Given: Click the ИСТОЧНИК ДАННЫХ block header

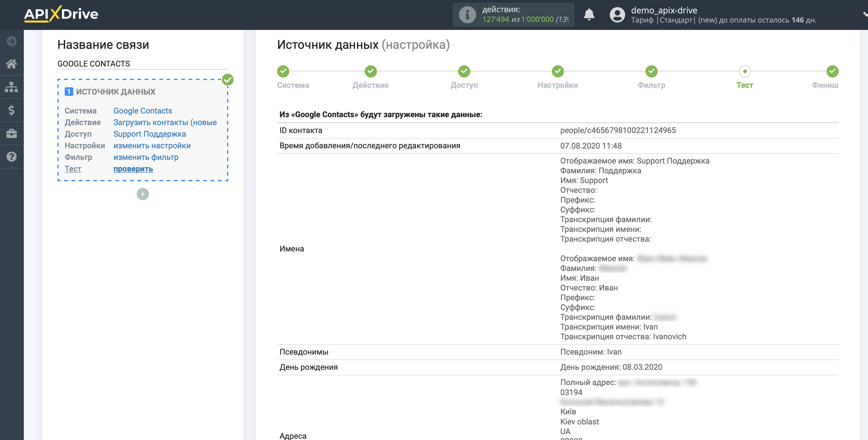Looking at the screenshot, I should point(116,92).
